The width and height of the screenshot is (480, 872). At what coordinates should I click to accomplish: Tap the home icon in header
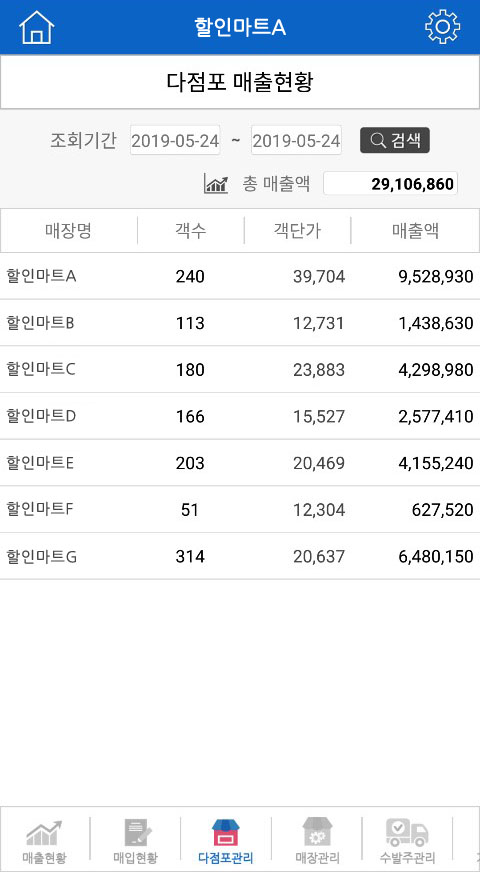coord(37,27)
